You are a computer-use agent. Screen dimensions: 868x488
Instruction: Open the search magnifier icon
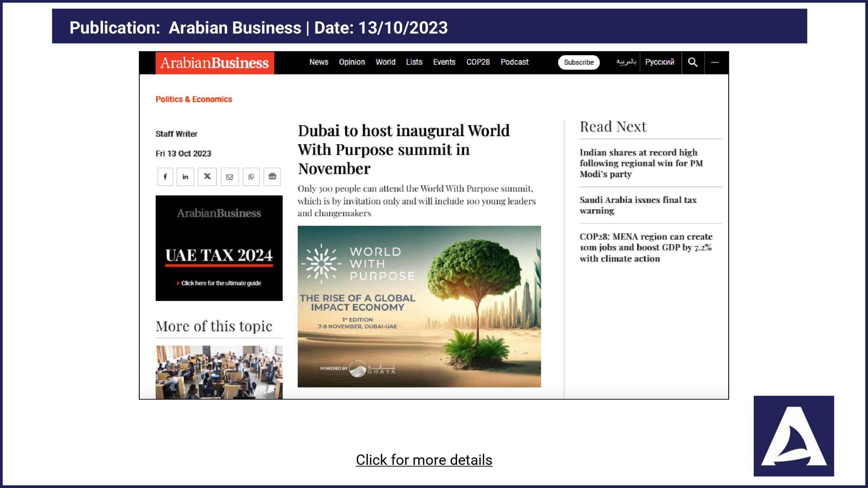[x=693, y=62]
